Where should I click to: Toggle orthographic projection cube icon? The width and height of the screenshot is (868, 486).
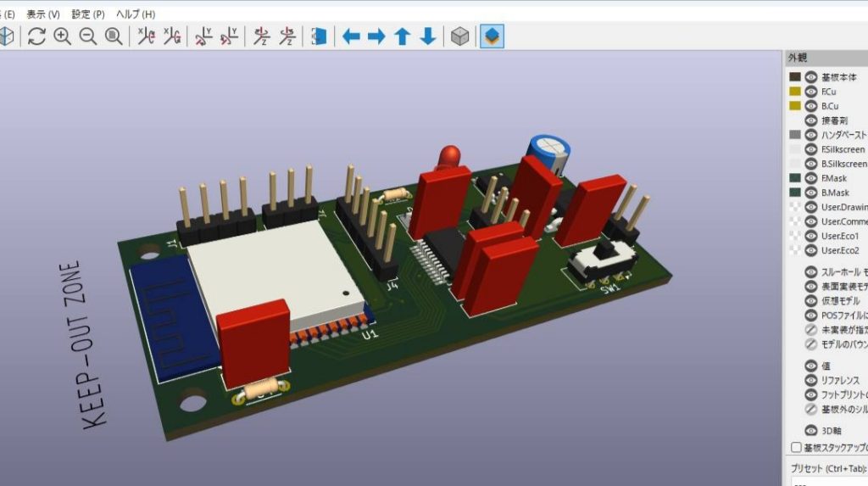point(459,36)
